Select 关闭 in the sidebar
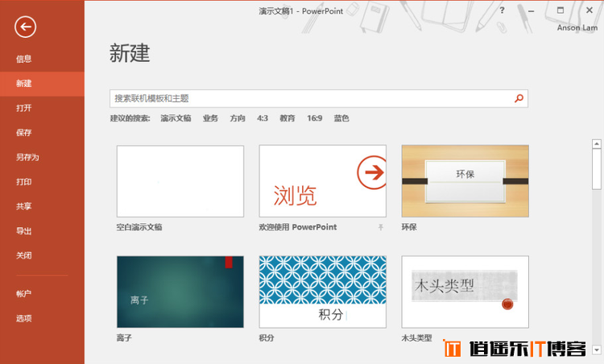The image size is (604, 364). (24, 255)
